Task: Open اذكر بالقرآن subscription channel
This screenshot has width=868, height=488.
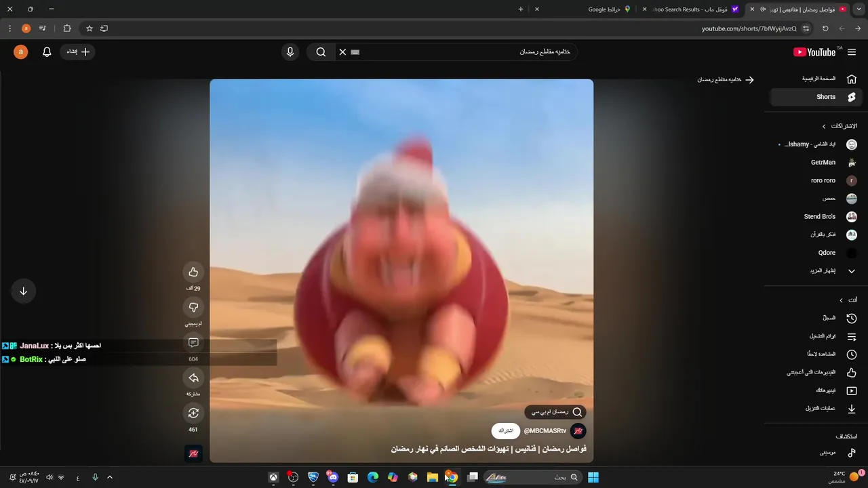Action: [816, 235]
